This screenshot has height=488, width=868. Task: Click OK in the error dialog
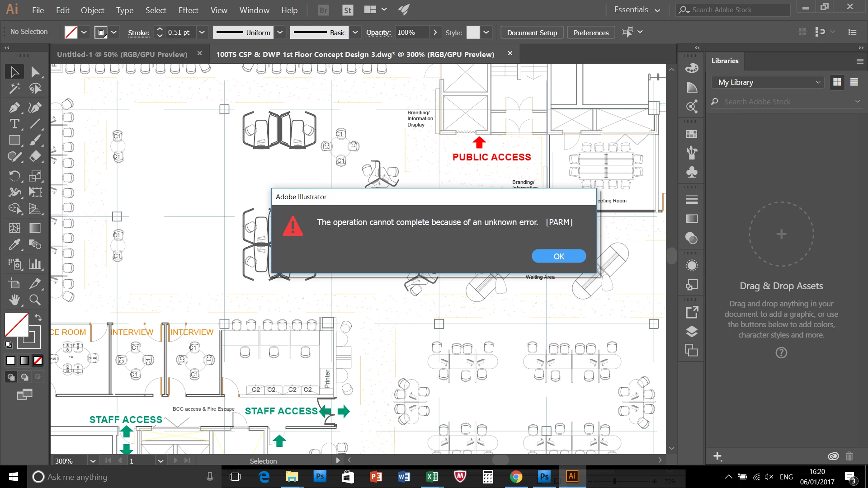pyautogui.click(x=559, y=256)
